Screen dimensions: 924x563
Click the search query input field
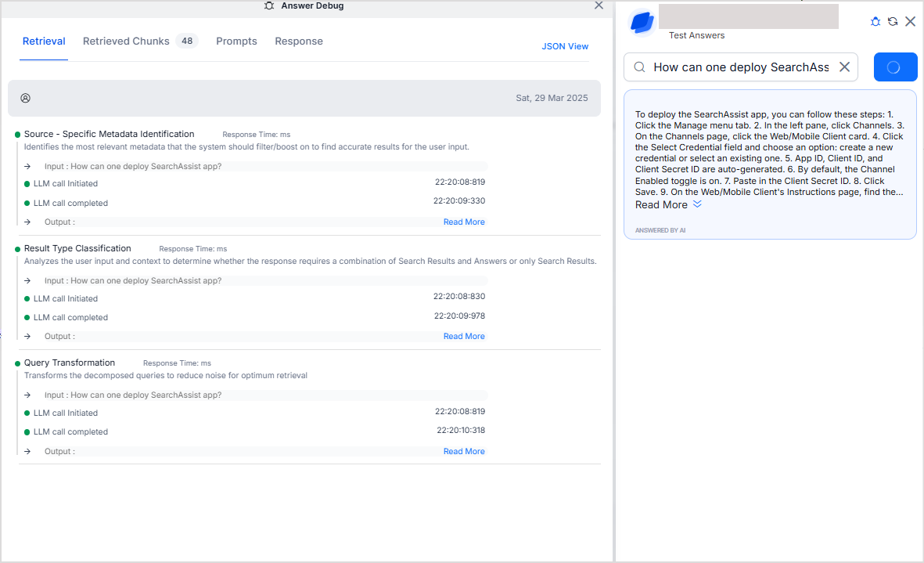(740, 67)
